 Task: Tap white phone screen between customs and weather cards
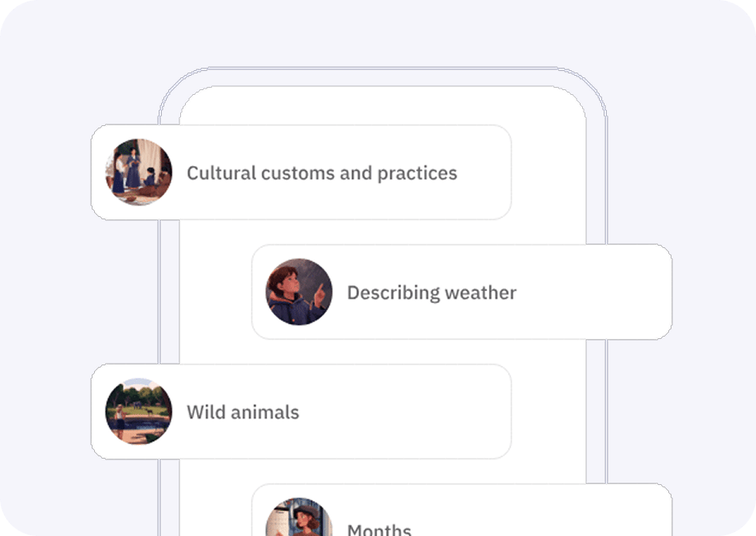383,232
